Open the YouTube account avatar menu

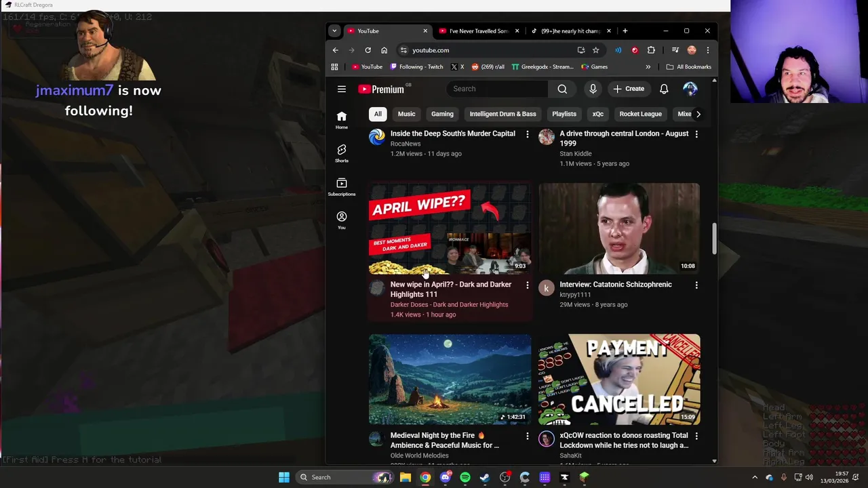(x=690, y=89)
